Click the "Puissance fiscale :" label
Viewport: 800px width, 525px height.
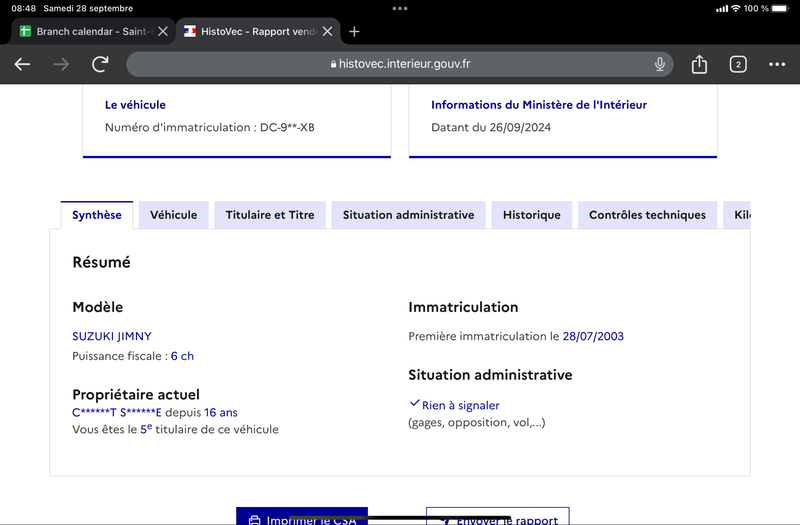coord(120,356)
